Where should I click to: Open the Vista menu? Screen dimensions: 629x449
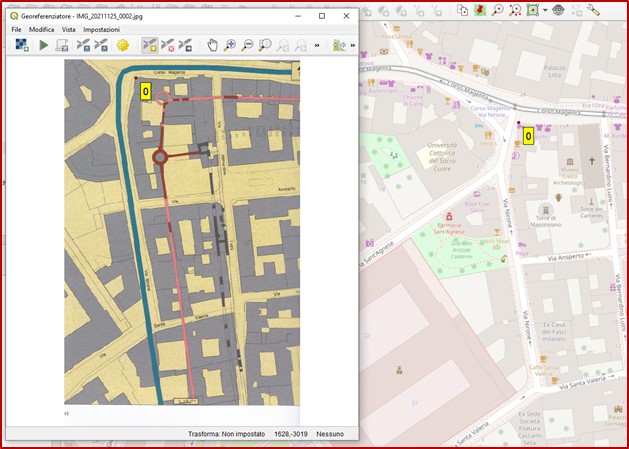tap(68, 30)
